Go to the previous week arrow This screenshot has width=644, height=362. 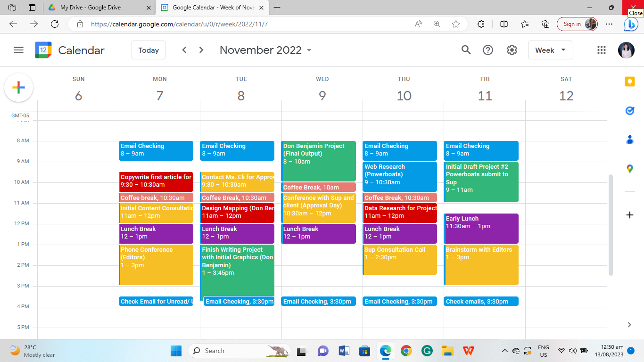point(184,50)
